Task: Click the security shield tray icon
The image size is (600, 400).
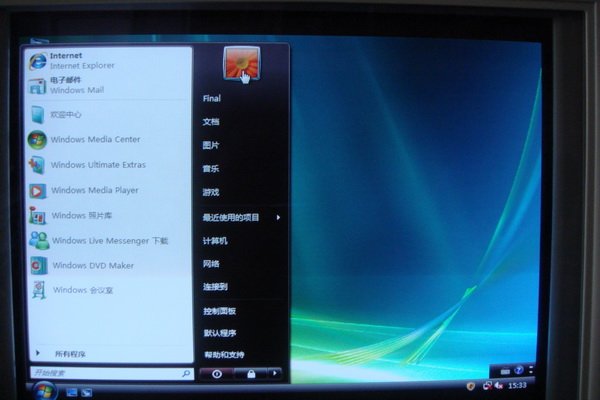Action: [x=471, y=386]
